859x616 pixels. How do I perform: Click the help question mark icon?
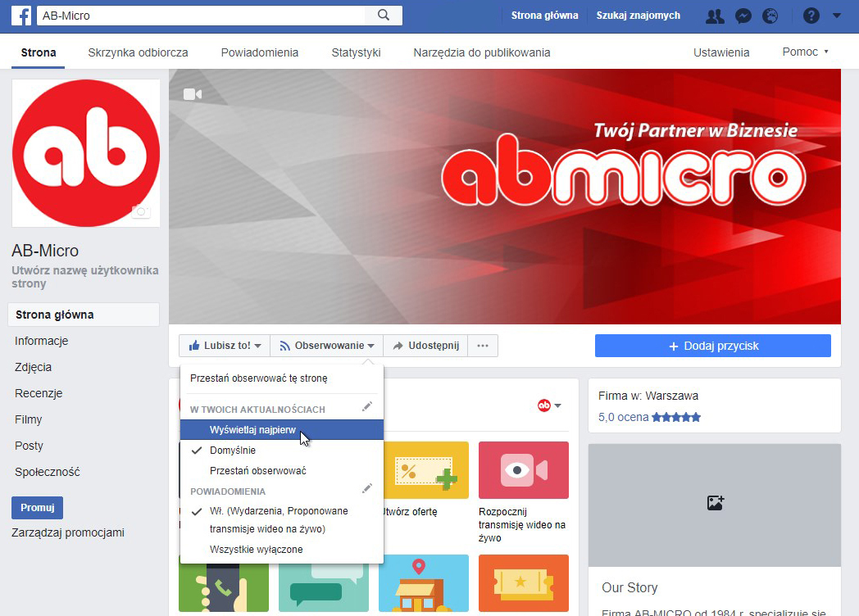pos(811,16)
